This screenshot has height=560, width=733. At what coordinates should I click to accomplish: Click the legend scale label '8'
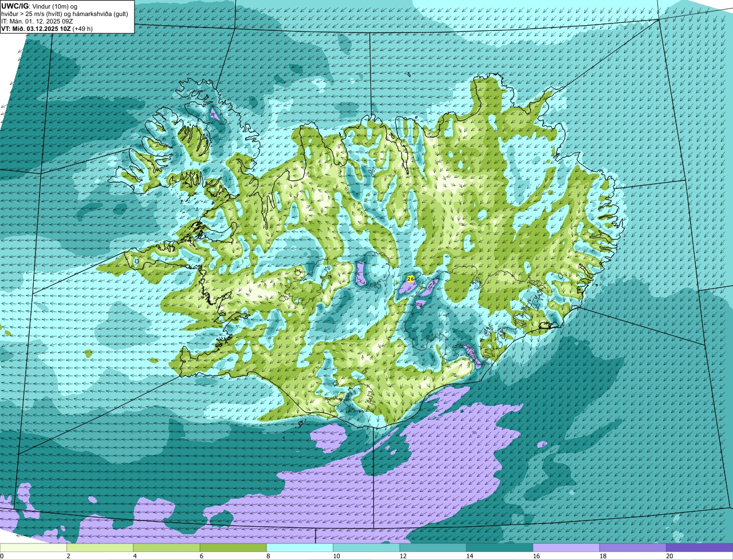pyautogui.click(x=267, y=556)
